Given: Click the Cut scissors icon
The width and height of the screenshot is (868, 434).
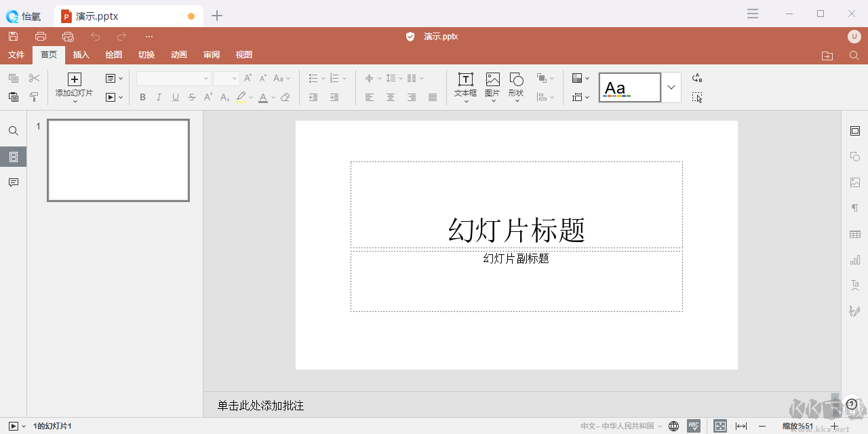Looking at the screenshot, I should coord(35,79).
